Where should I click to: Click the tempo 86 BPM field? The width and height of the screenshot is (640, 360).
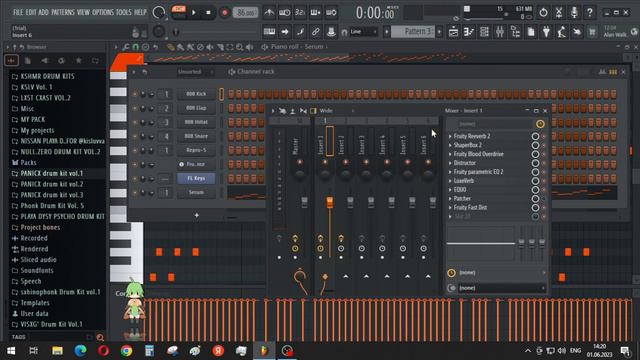(245, 13)
